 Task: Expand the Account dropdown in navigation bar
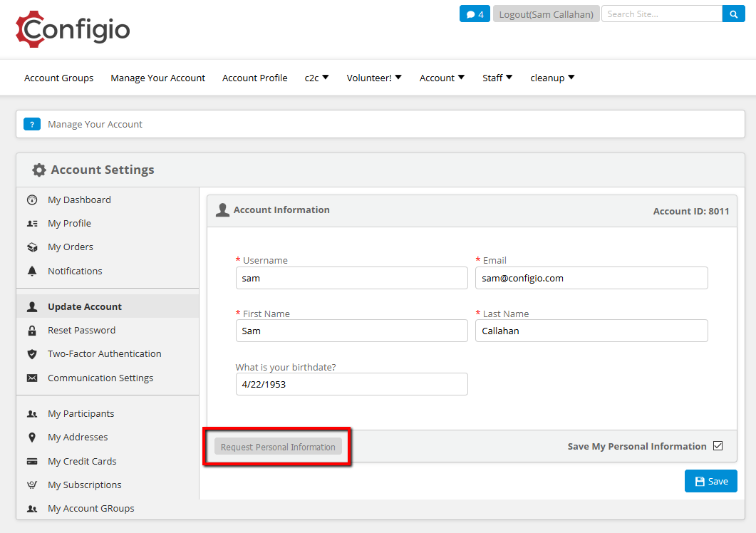pos(442,78)
